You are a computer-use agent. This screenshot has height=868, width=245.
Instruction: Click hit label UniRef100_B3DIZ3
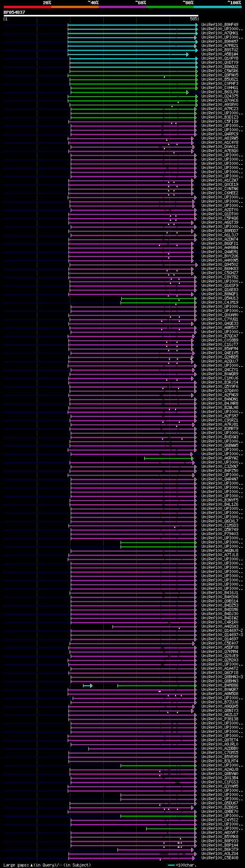(220, 117)
